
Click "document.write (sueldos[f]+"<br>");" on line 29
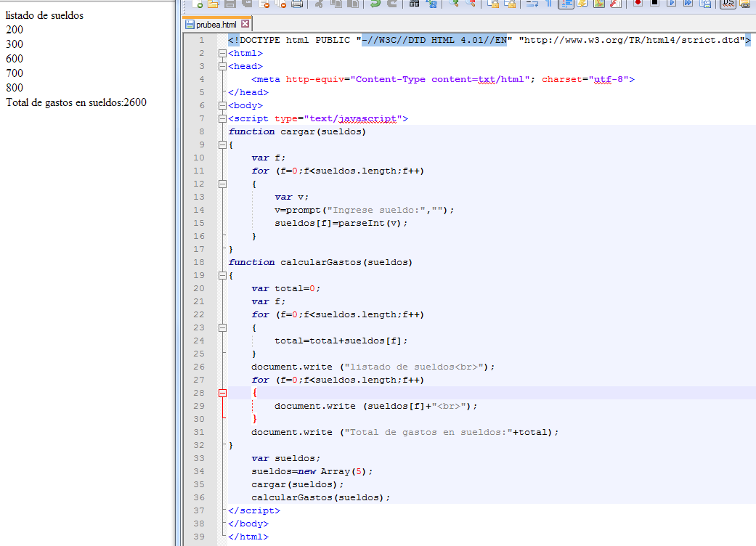(x=376, y=407)
